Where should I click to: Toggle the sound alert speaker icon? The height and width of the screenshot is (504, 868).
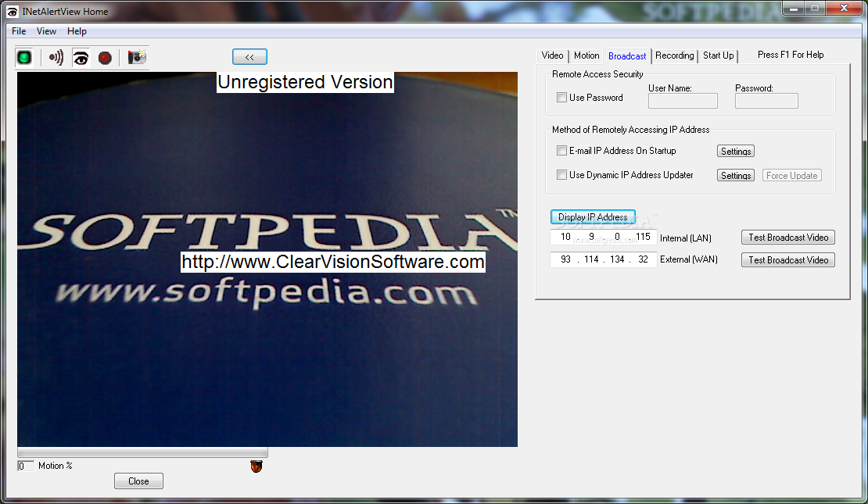click(56, 57)
